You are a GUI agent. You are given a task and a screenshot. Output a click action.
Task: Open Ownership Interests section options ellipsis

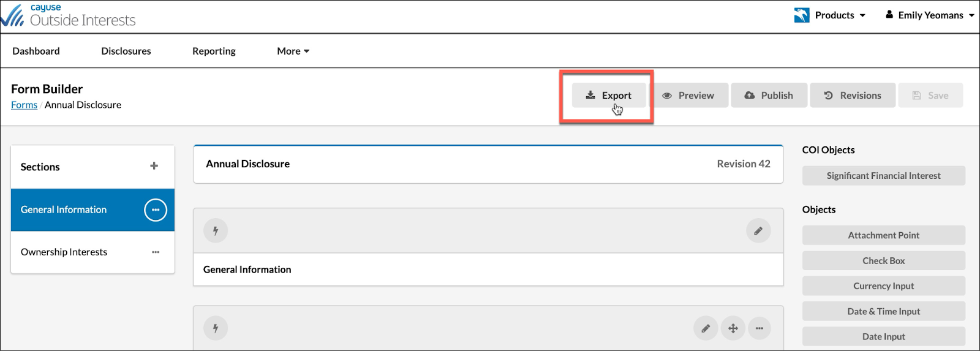tap(156, 252)
